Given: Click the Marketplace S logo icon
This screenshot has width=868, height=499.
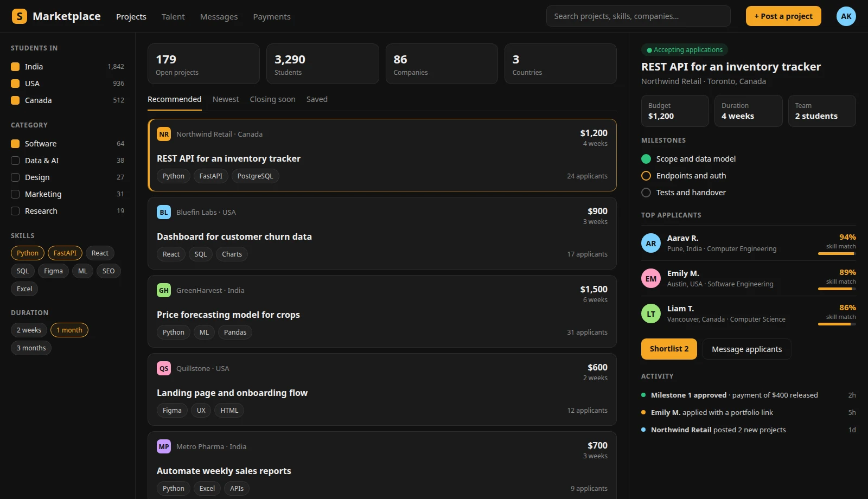Looking at the screenshot, I should point(20,16).
